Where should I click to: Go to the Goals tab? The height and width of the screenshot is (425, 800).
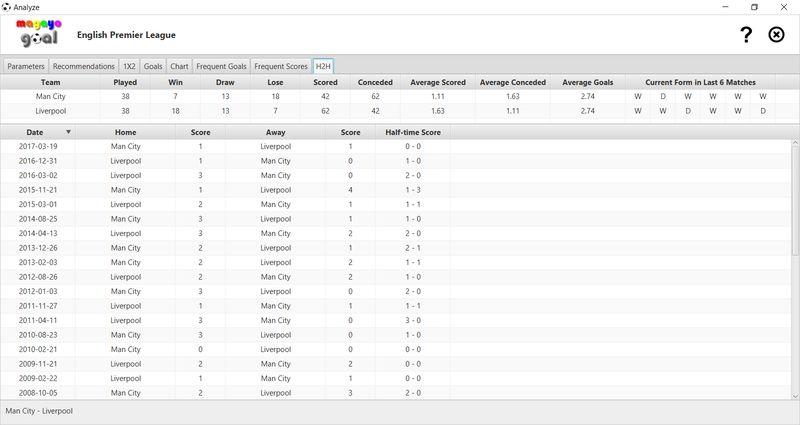pyautogui.click(x=153, y=66)
